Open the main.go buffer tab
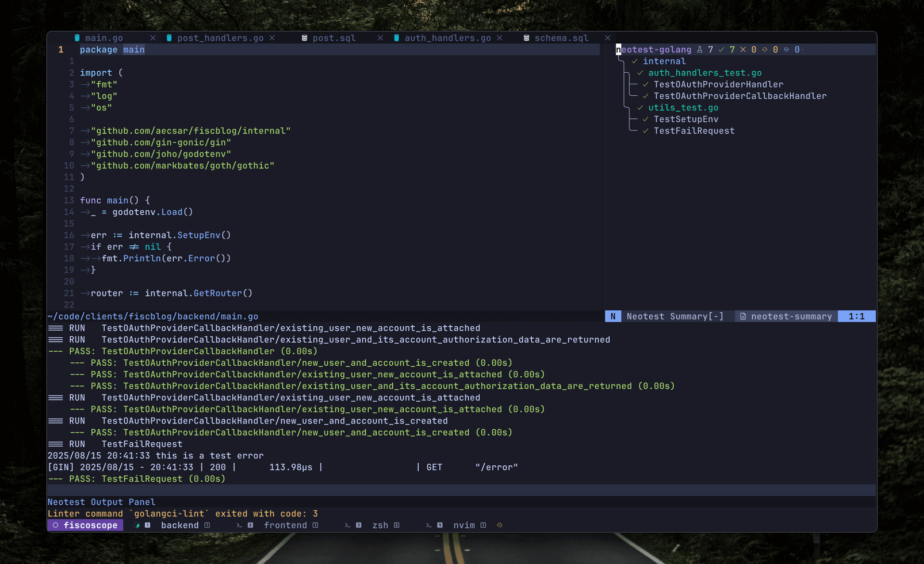 coord(104,38)
